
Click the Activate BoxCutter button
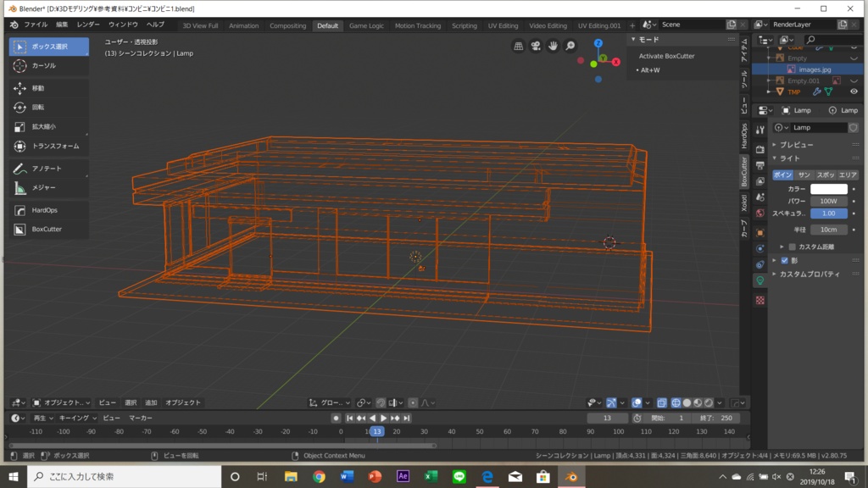(x=666, y=56)
